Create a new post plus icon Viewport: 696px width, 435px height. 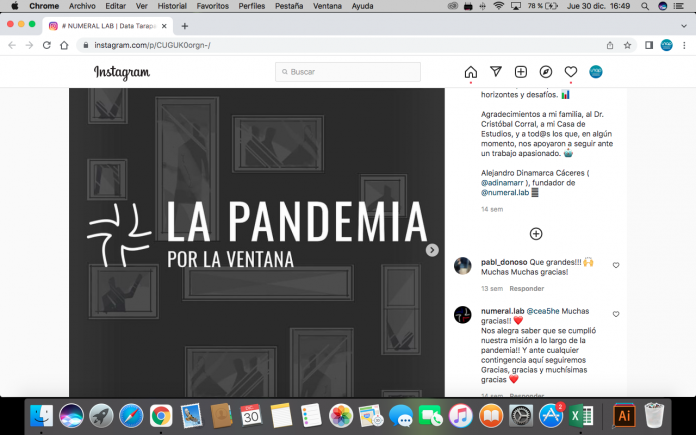521,72
